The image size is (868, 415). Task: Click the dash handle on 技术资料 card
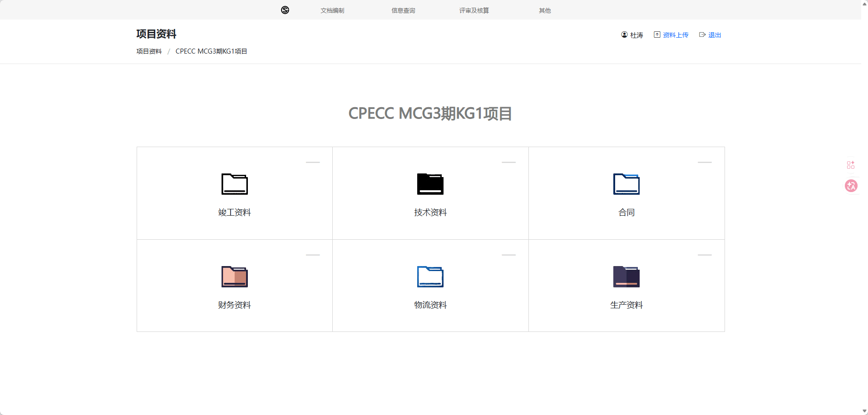[x=509, y=162]
